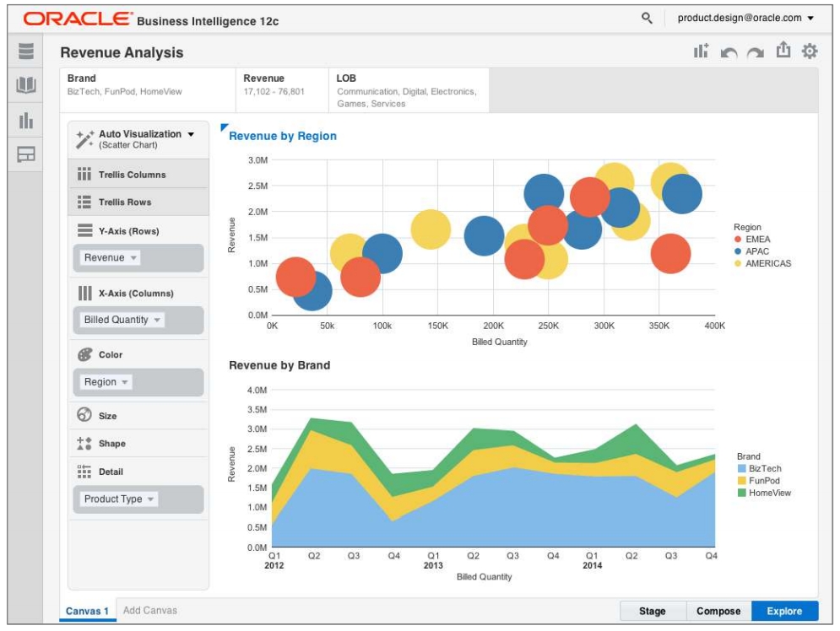Select the Trellis Rows drop target

[138, 202]
